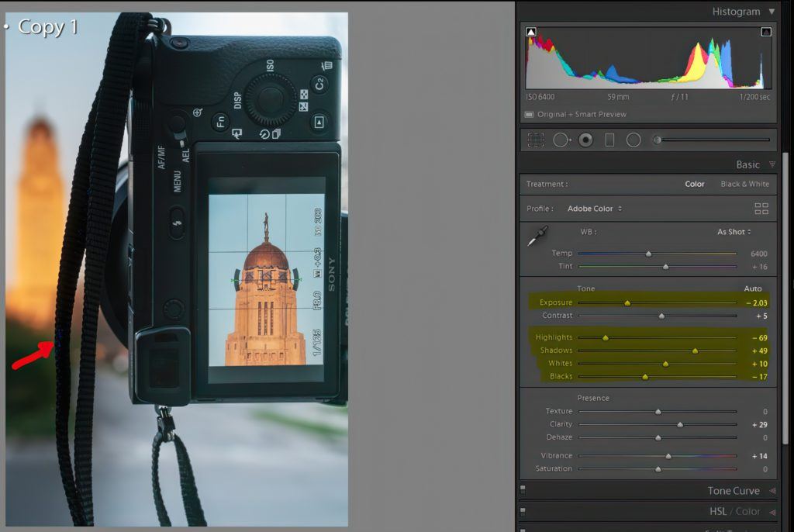Pick the White Balance eyedropper
The width and height of the screenshot is (794, 532).
[x=538, y=237]
